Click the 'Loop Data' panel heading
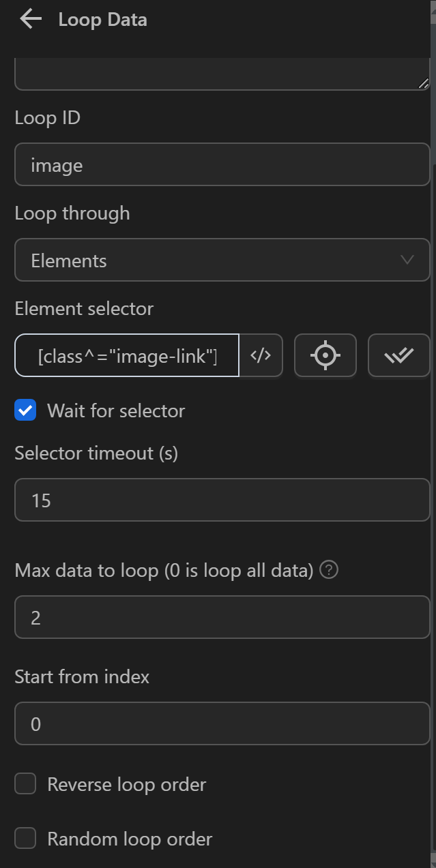 [102, 20]
